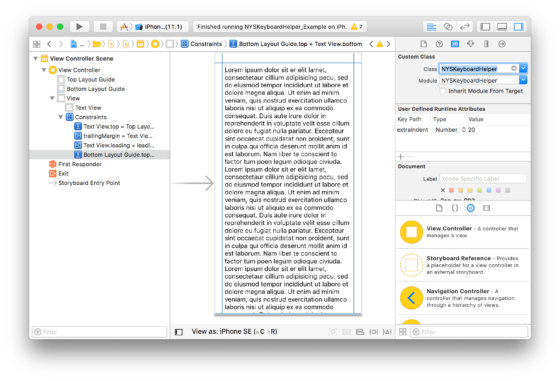Open the Attributes inspector icon

tap(470, 44)
